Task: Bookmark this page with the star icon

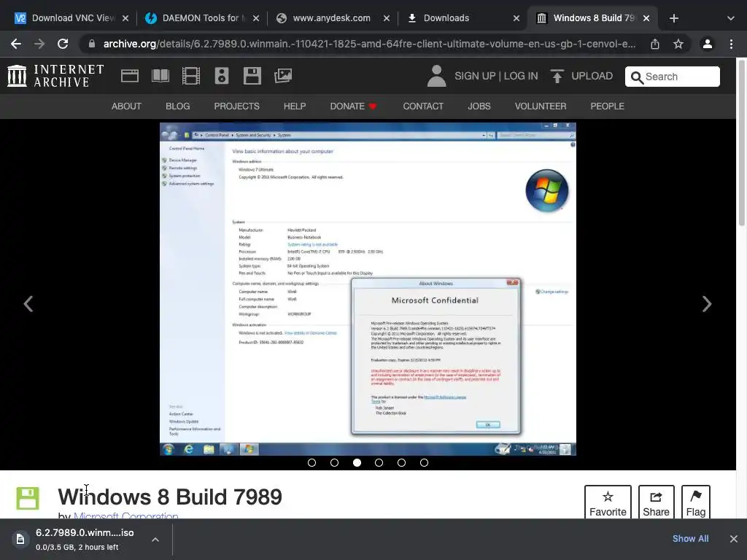Action: (678, 44)
